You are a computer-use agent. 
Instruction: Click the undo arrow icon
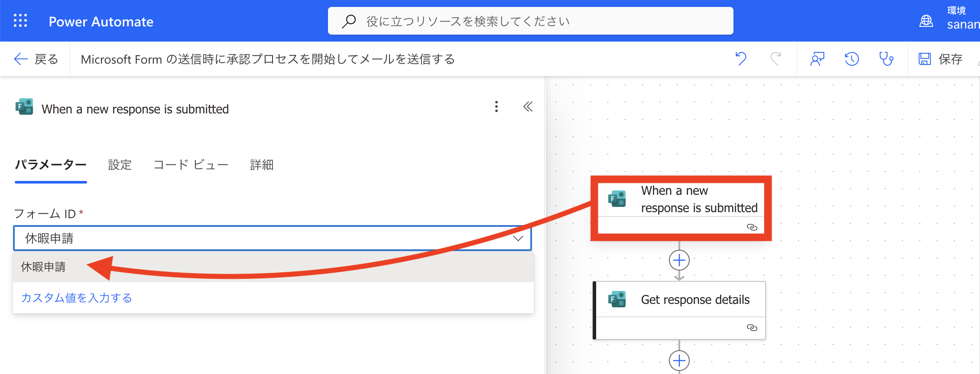[741, 59]
